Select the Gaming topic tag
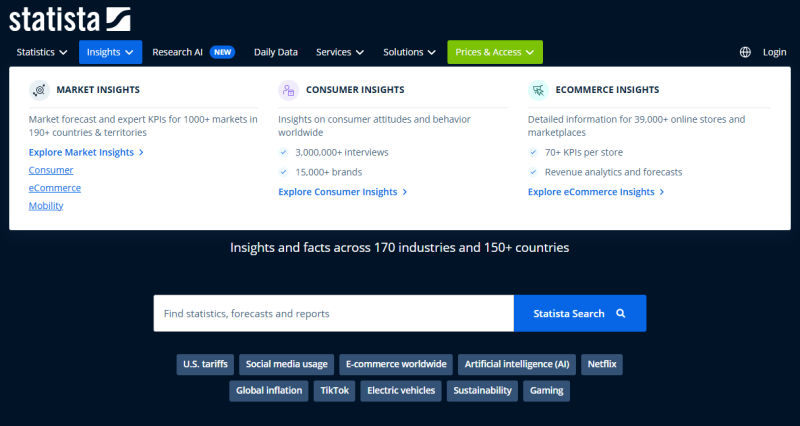 (546, 391)
